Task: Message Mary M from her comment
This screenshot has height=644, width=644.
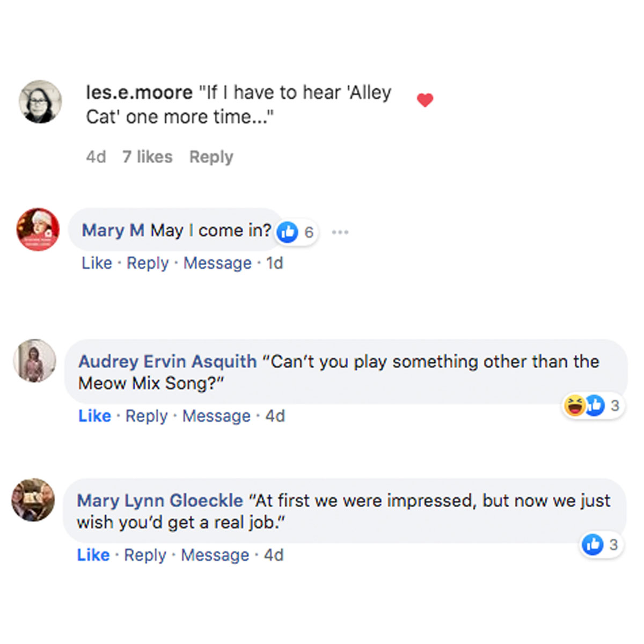Action: pos(217,263)
